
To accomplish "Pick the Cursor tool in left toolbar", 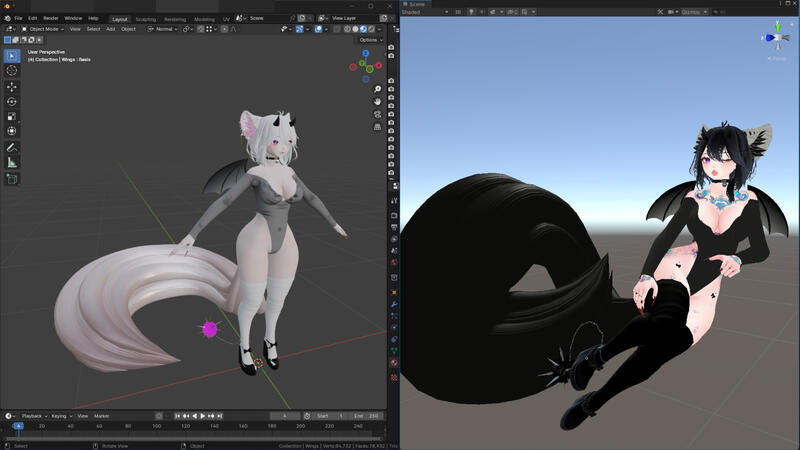I will click(x=12, y=70).
